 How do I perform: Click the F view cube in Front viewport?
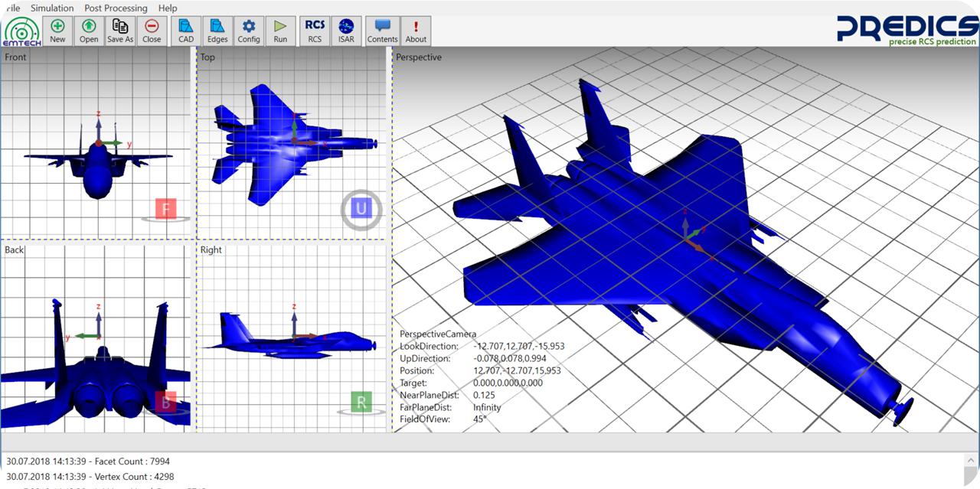coord(166,209)
